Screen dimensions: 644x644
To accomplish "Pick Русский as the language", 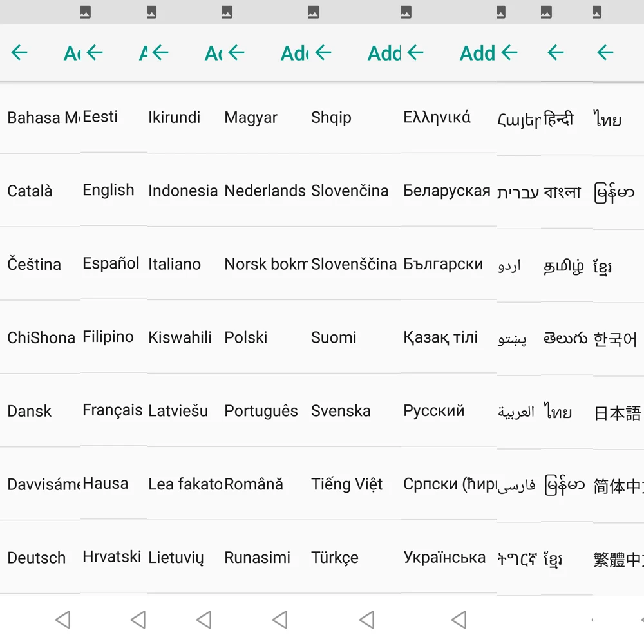I will point(433,411).
